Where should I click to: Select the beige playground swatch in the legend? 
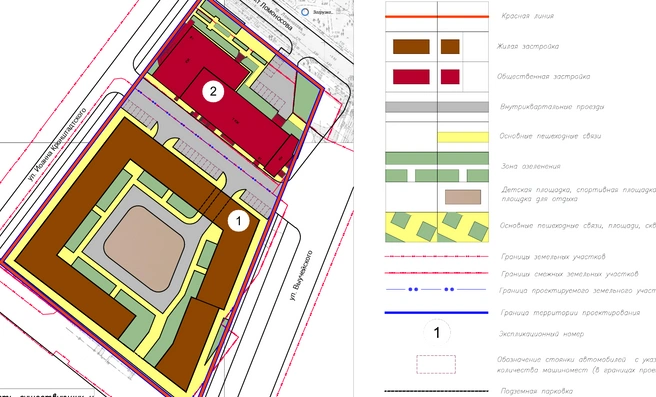coord(463,197)
